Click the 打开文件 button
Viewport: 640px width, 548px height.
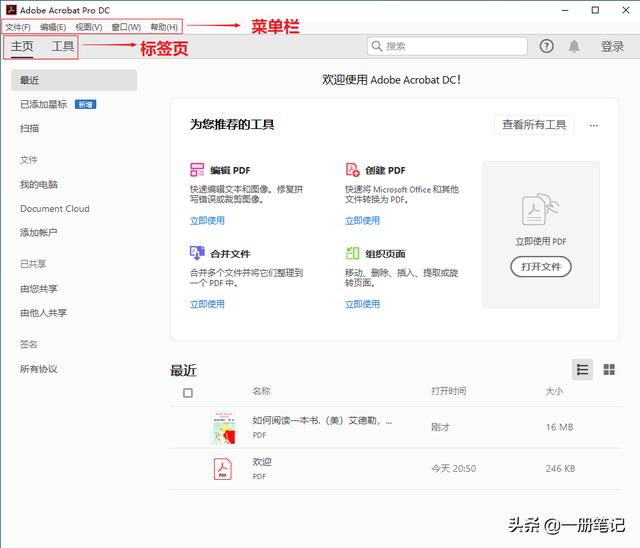541,267
